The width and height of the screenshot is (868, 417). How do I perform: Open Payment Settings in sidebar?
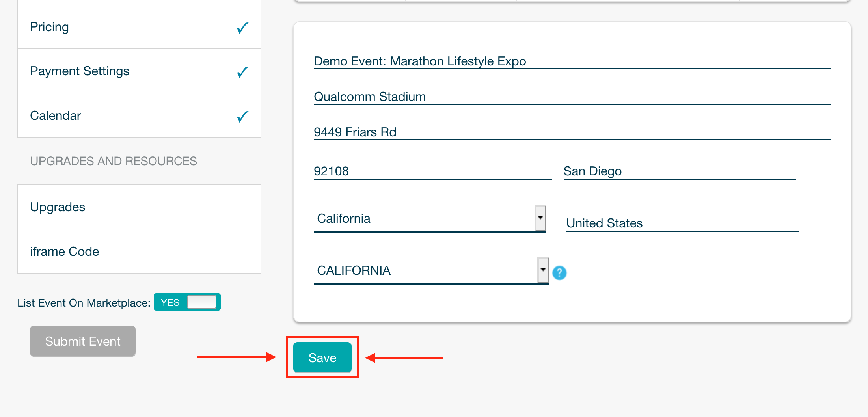pyautogui.click(x=139, y=71)
